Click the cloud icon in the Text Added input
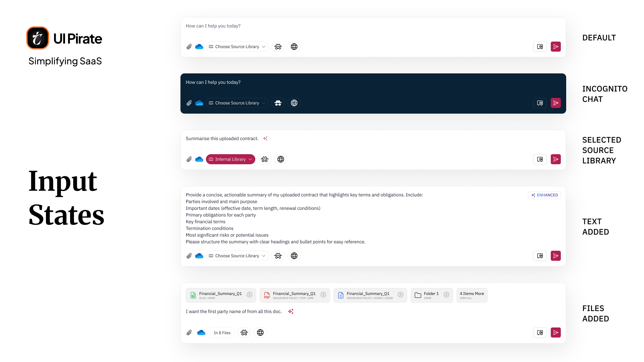 coord(199,256)
